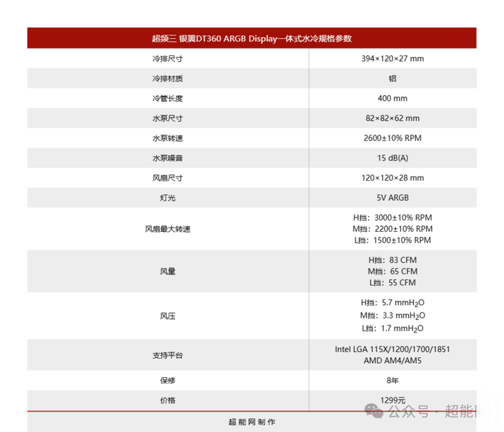
Task: Click the value 82×82×62 mm
Action: 392,118
